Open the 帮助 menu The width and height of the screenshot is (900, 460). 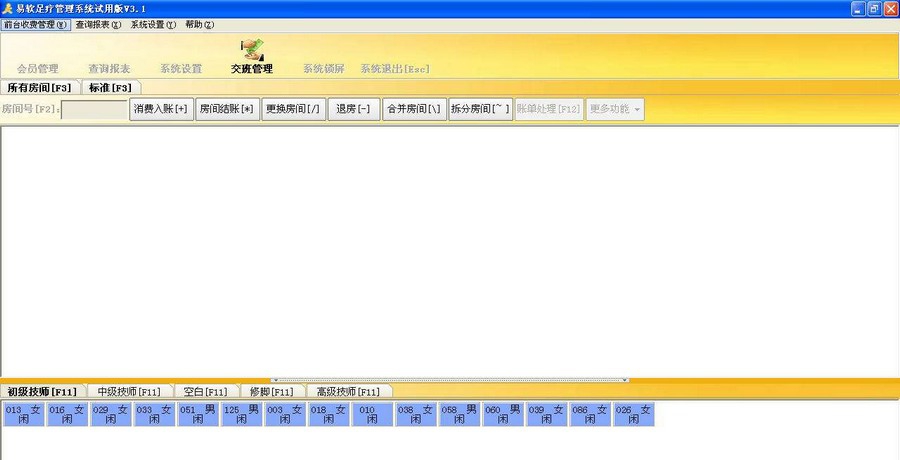coord(199,25)
